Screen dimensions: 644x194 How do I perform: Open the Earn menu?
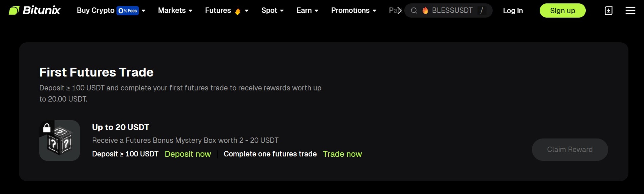(x=307, y=10)
